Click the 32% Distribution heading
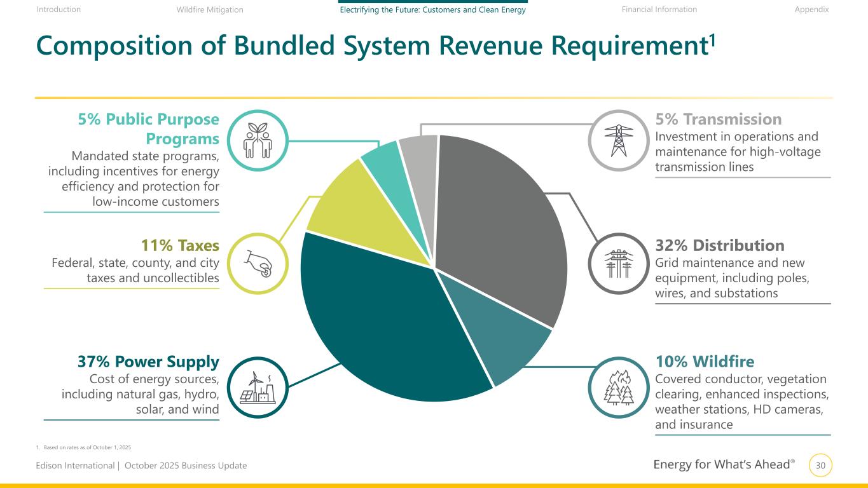The width and height of the screenshot is (868, 488). (x=719, y=245)
